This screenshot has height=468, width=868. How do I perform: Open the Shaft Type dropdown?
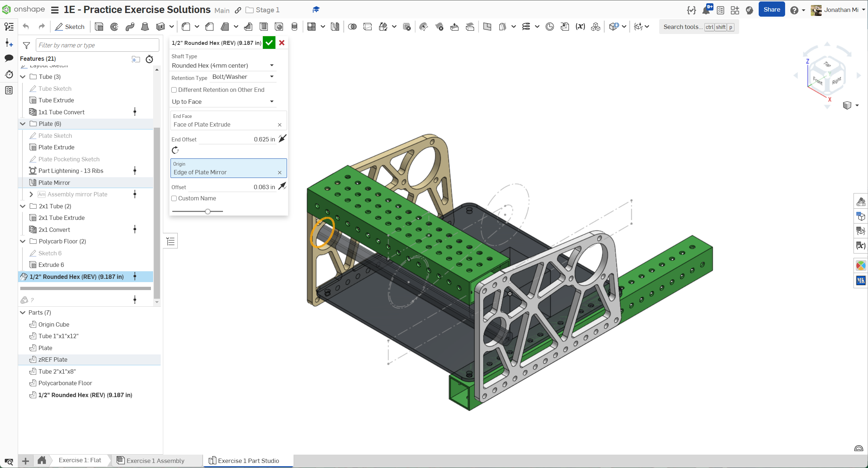(223, 65)
